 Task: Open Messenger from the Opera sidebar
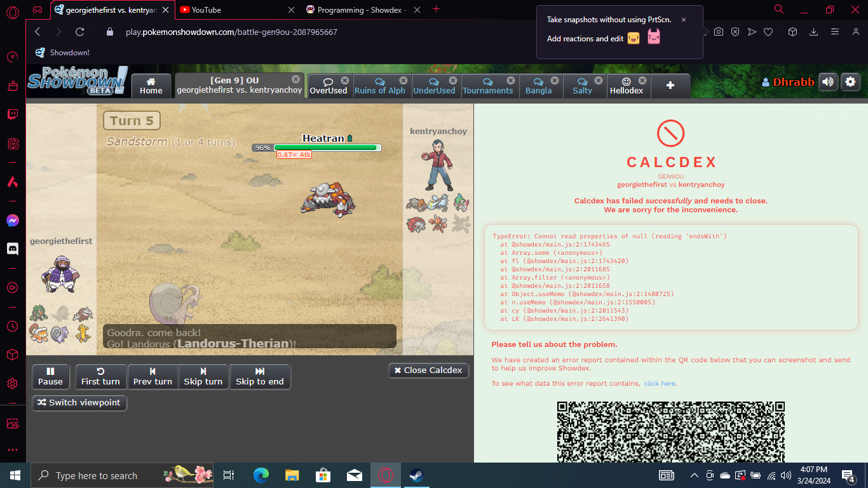click(13, 220)
